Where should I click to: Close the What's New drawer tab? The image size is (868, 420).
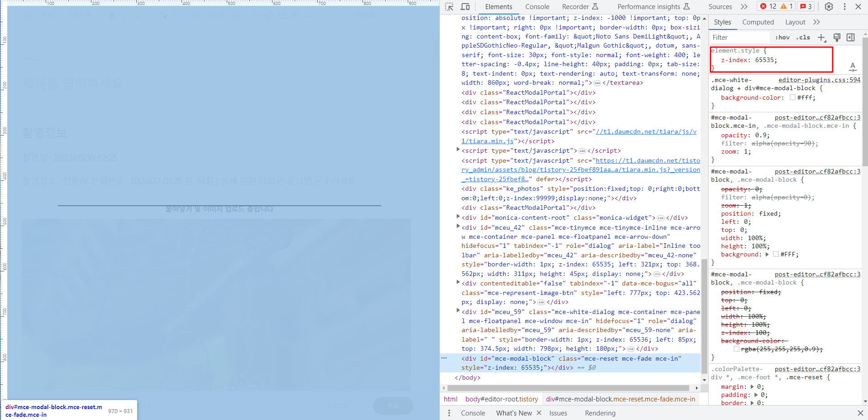(x=539, y=413)
